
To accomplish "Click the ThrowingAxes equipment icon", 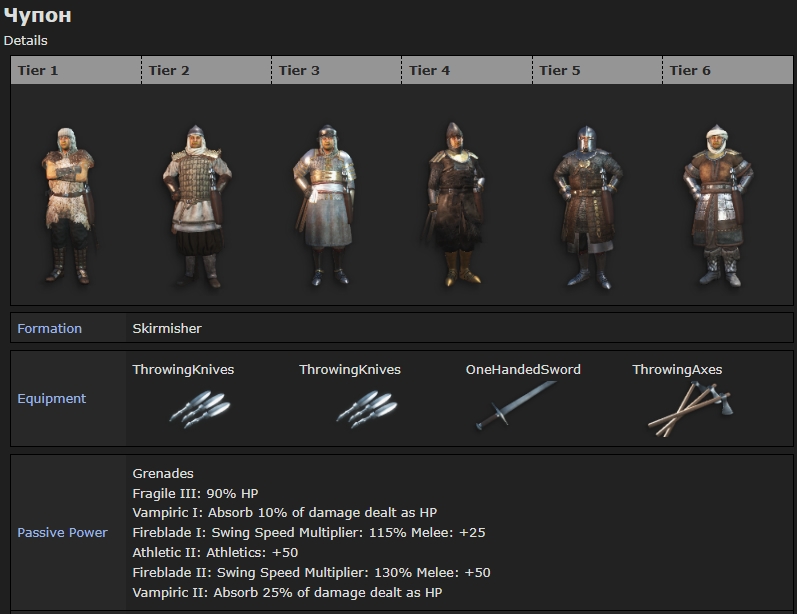I will [689, 408].
